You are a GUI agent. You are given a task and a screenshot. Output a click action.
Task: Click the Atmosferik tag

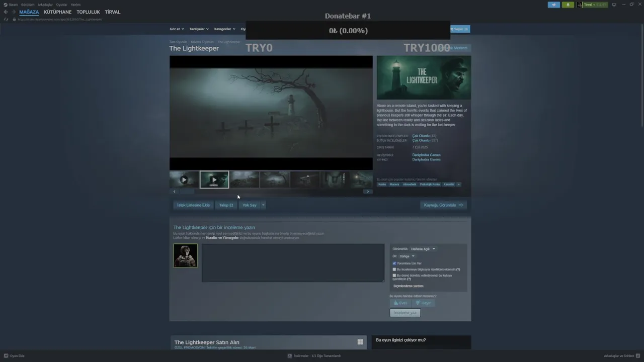(x=410, y=185)
